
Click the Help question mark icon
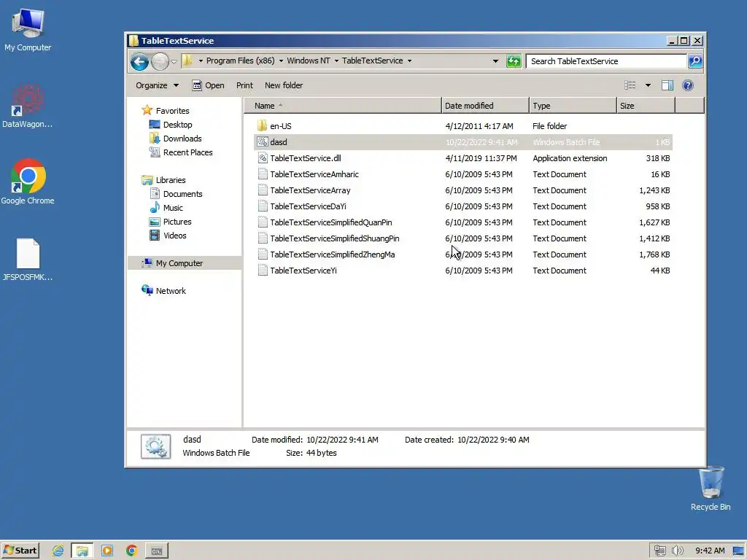(x=687, y=85)
